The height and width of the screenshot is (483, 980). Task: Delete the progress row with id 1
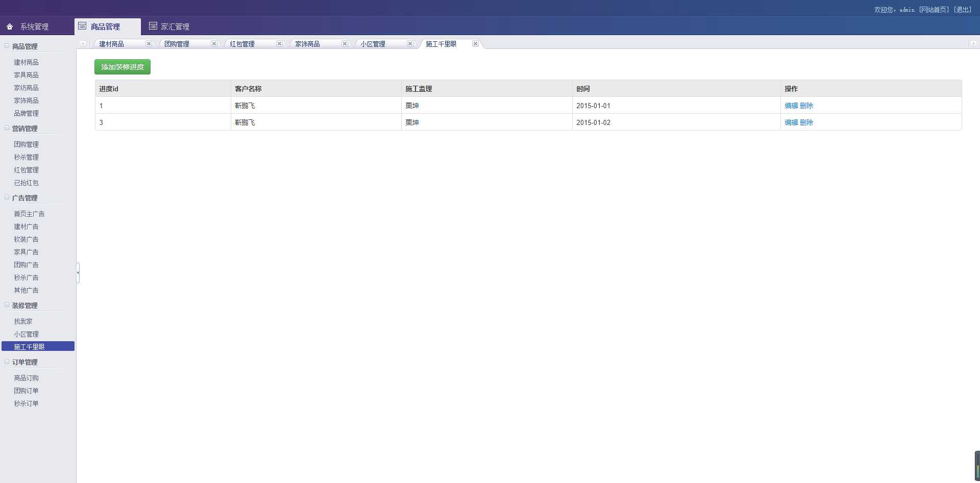tap(806, 106)
